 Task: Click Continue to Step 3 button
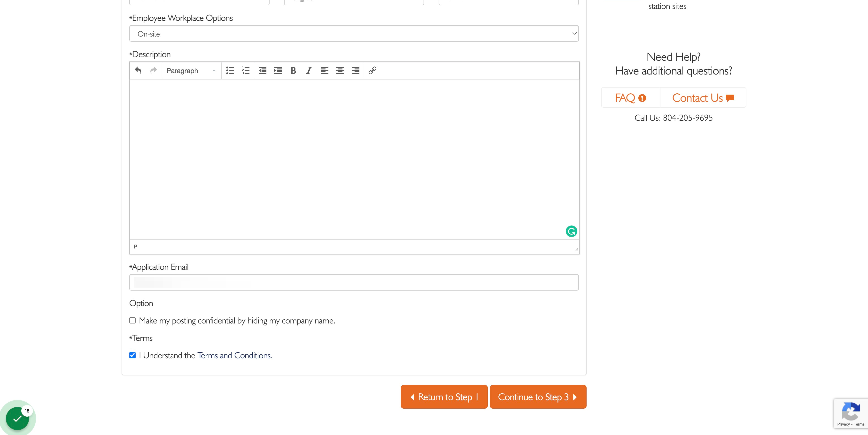click(538, 397)
